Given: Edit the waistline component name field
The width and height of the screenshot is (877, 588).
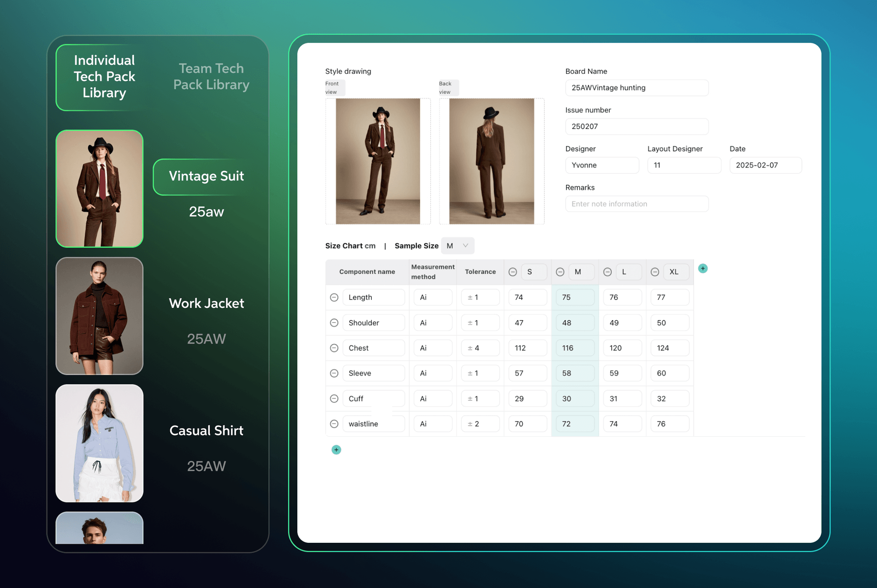Looking at the screenshot, I should click(x=374, y=424).
